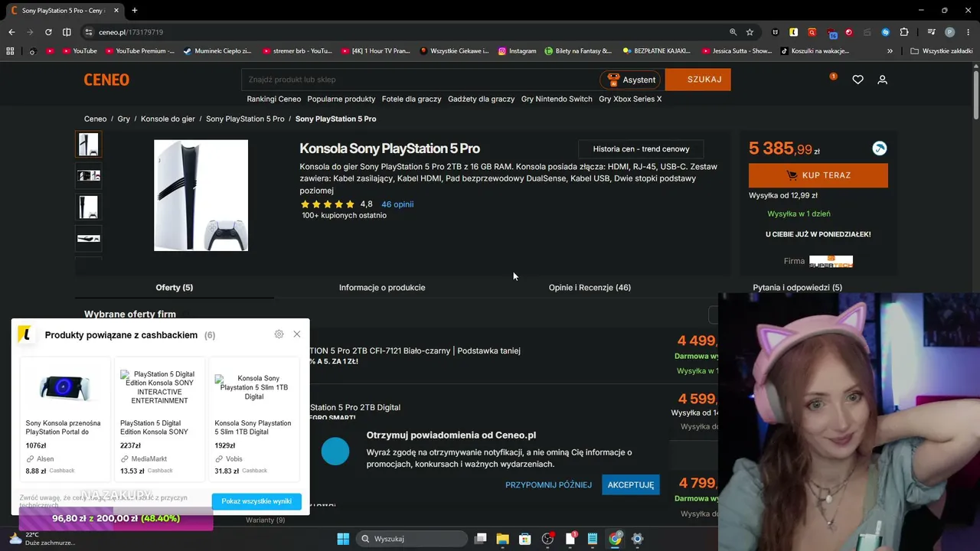Open PlayStation Portal cashback product card

[x=64, y=419]
